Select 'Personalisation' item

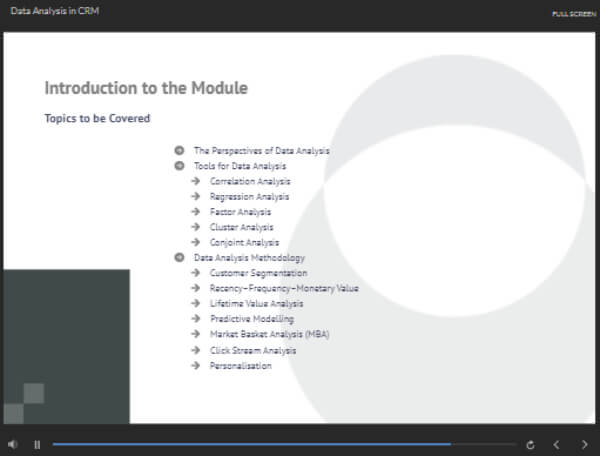click(x=240, y=366)
